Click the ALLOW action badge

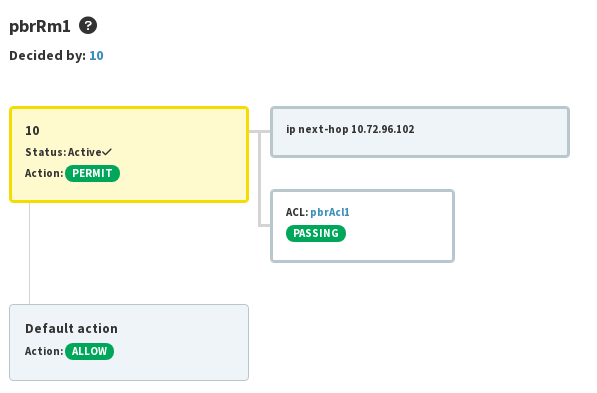(89, 351)
